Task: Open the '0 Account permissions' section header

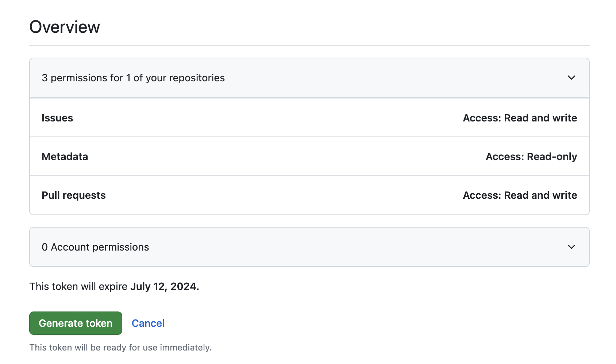Action: [95, 247]
